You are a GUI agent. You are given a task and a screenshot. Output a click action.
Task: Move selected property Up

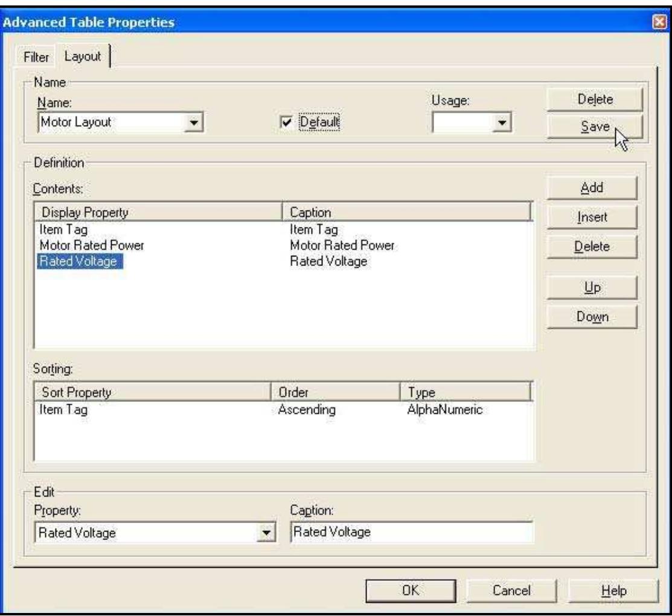coord(592,287)
